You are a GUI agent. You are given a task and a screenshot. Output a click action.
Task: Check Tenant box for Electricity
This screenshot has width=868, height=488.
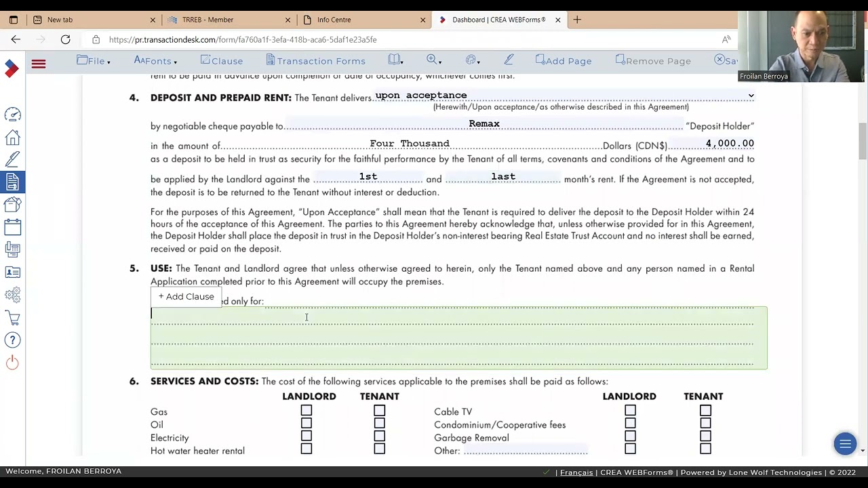379,436
